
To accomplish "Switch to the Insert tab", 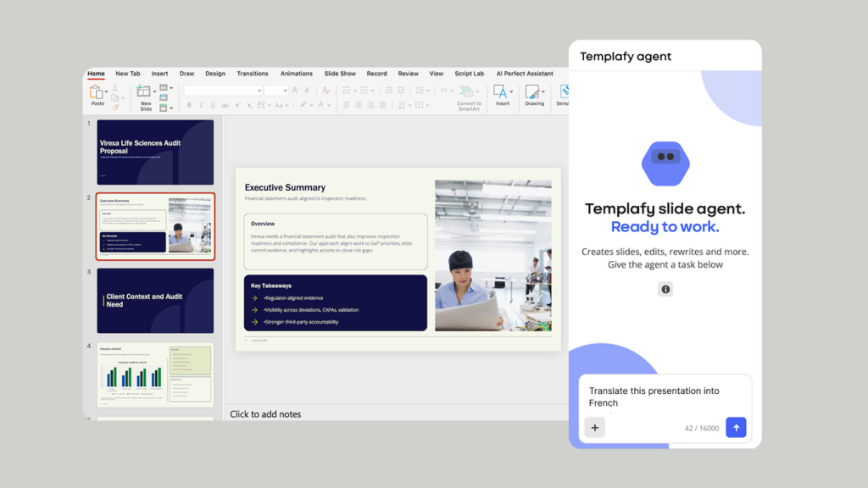I will [x=159, y=74].
